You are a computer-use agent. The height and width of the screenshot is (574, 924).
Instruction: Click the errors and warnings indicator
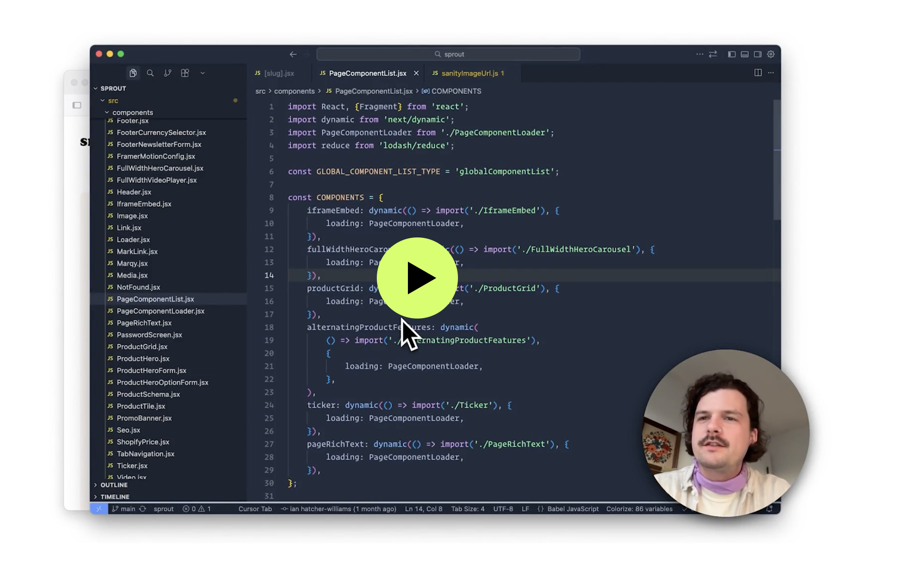coord(197,509)
